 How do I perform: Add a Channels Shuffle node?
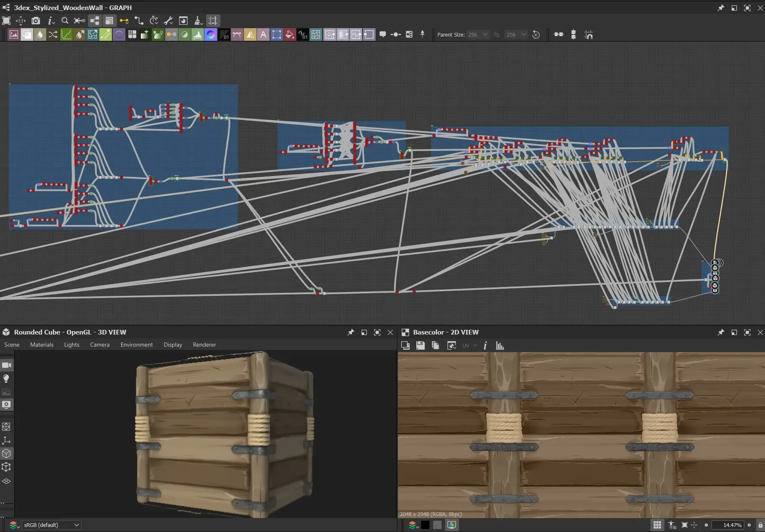53,34
